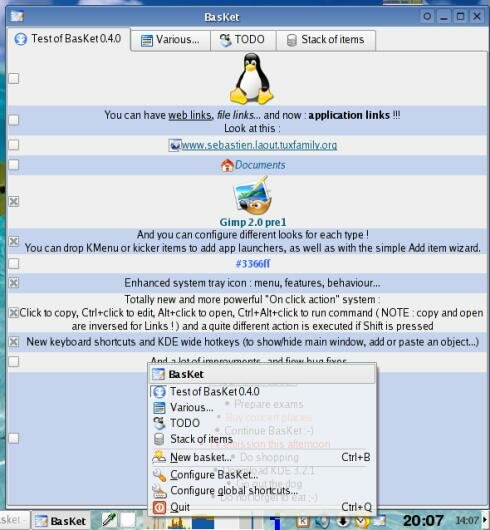The width and height of the screenshot is (490, 530).
Task: Click the panel hide arrow at far right
Action: coord(485,521)
